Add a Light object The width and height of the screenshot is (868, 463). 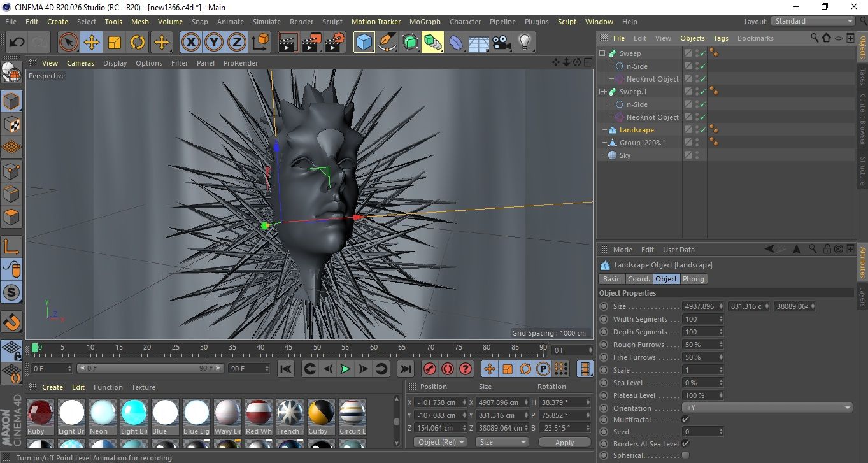pyautogui.click(x=524, y=43)
